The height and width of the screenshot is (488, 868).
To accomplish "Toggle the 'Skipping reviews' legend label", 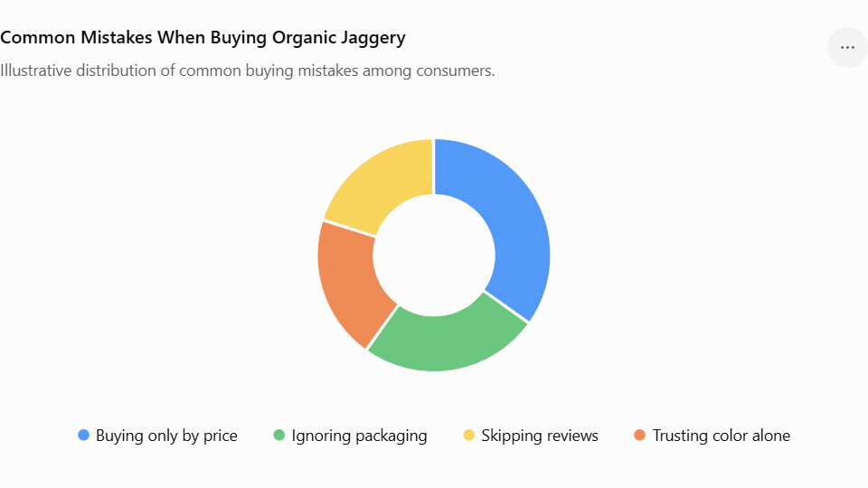I will point(540,436).
